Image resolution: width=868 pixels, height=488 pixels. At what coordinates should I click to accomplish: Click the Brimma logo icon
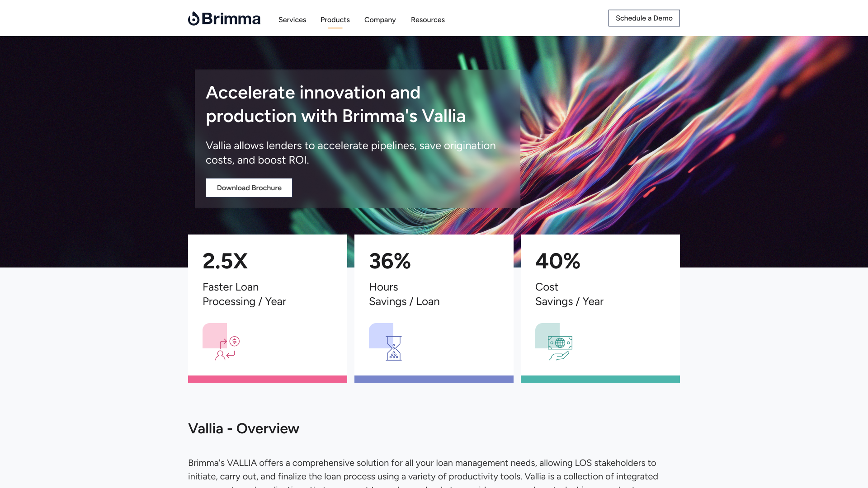194,19
